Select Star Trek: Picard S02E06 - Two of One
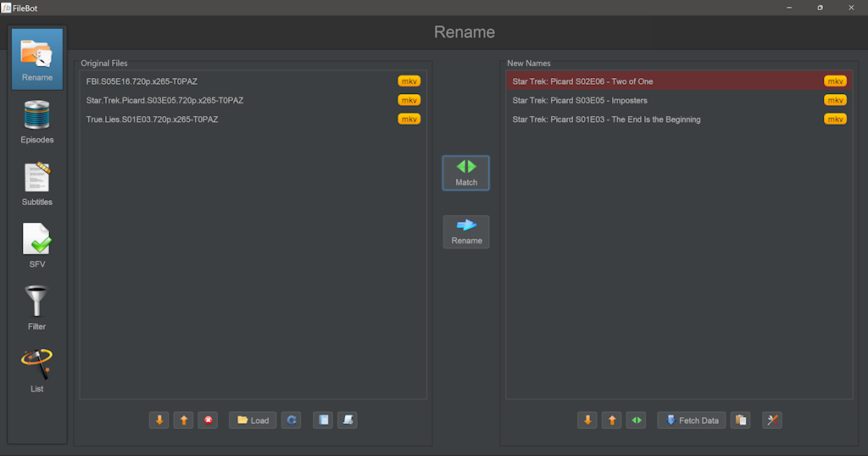The height and width of the screenshot is (456, 868). point(679,81)
